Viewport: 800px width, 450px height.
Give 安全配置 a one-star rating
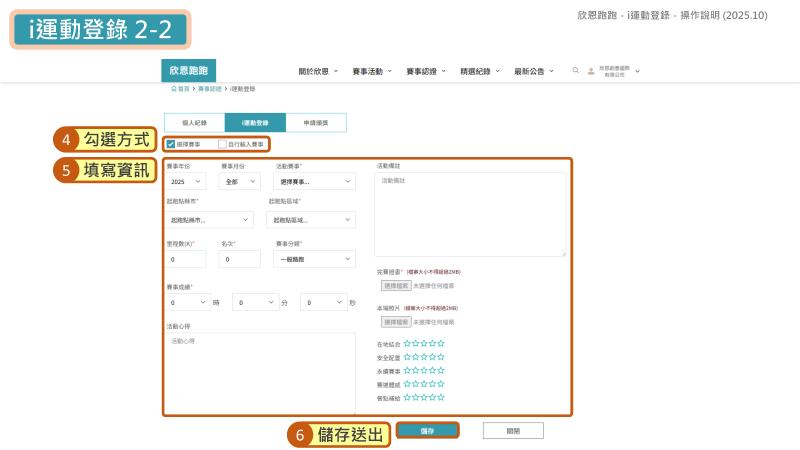407,356
